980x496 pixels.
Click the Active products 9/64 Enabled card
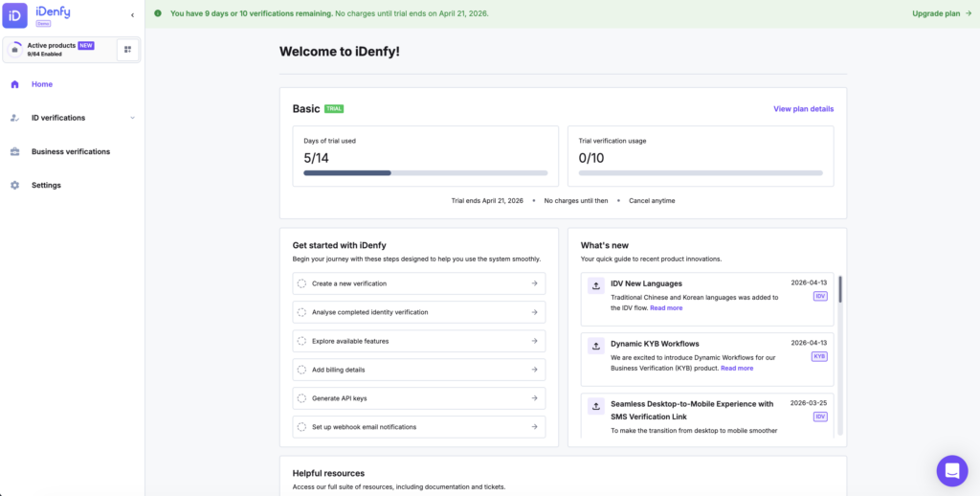click(x=72, y=50)
